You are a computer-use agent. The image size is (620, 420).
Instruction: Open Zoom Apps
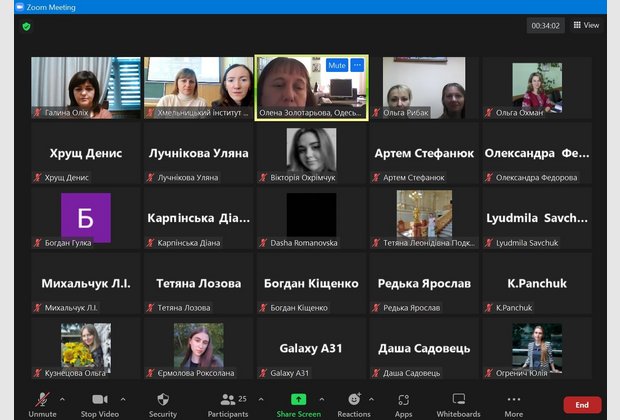(403, 405)
